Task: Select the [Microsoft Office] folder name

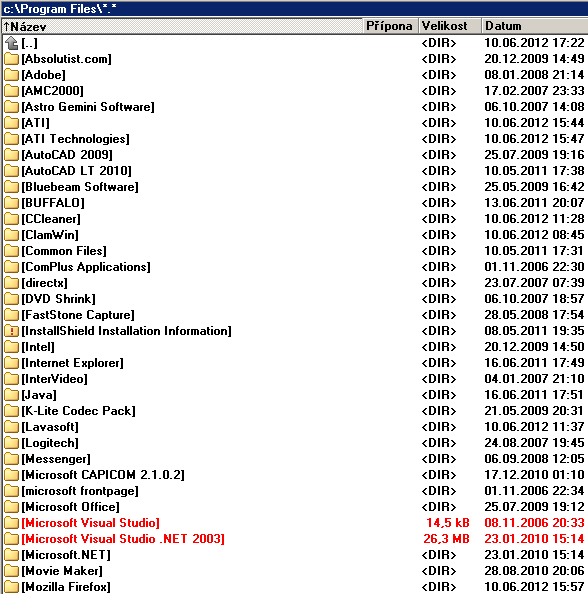Action: click(70, 507)
